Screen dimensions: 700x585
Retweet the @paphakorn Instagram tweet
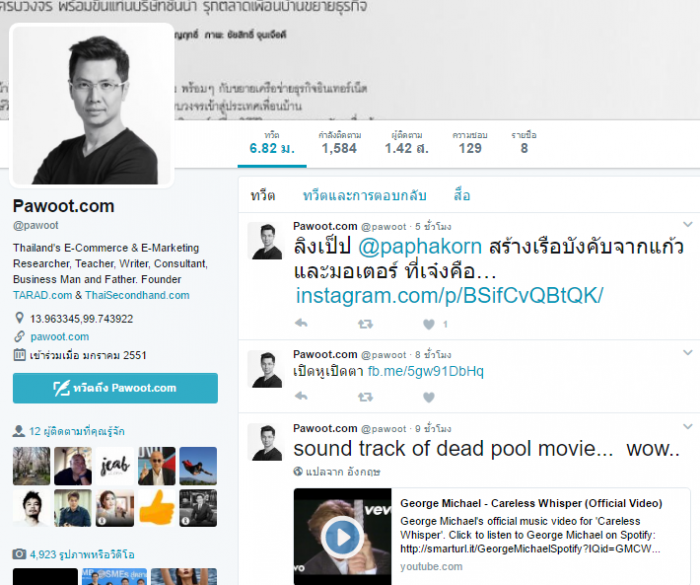365,324
